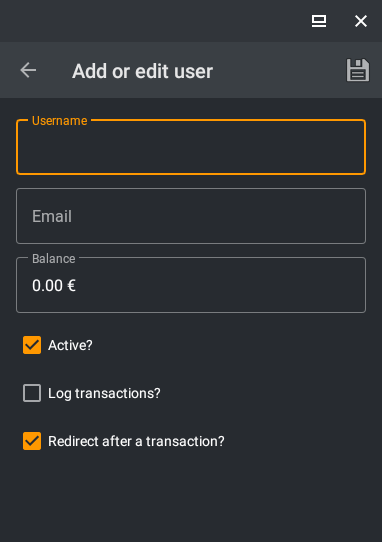This screenshot has width=382, height=542.
Task: Click the window maximize icon in the title bar
Action: 319,21
